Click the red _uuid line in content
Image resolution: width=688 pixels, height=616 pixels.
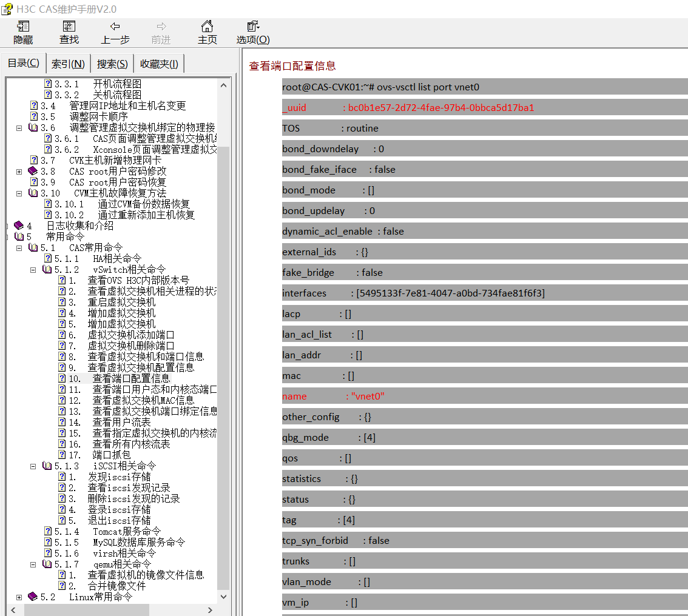pos(485,107)
